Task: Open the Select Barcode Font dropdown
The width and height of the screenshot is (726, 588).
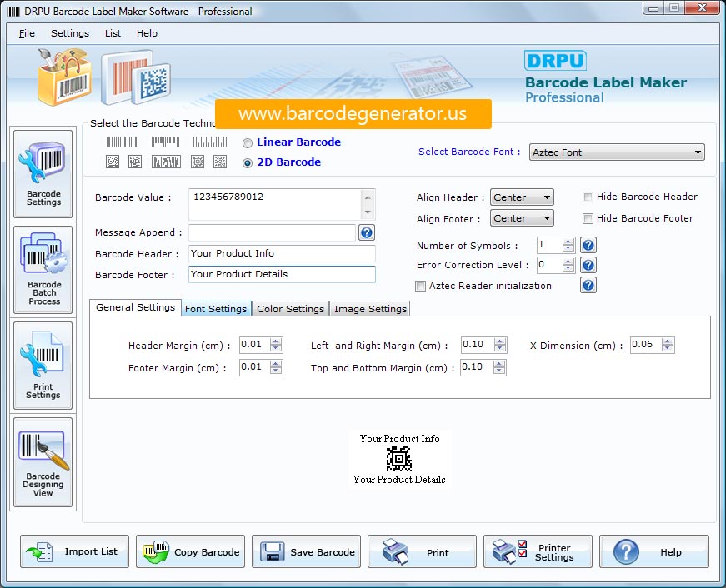Action: coord(617,152)
